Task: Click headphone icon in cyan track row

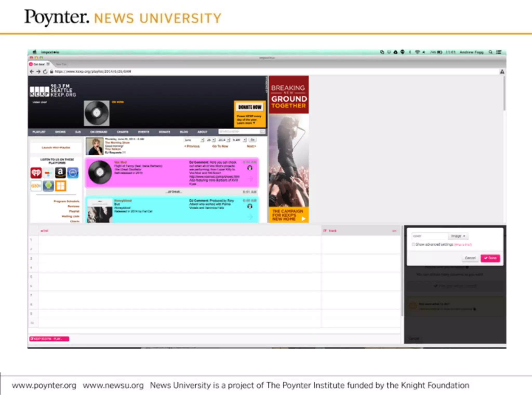Action: pyautogui.click(x=250, y=206)
